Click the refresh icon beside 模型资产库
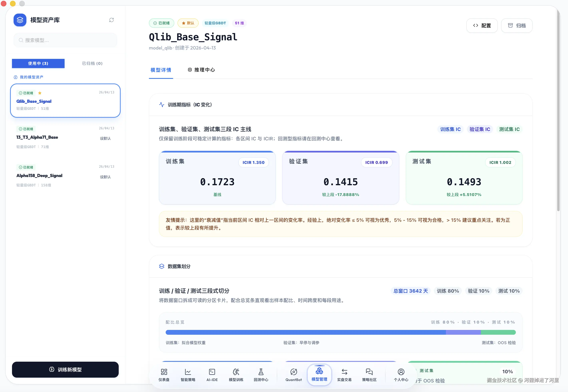The width and height of the screenshot is (568, 392). tap(111, 20)
